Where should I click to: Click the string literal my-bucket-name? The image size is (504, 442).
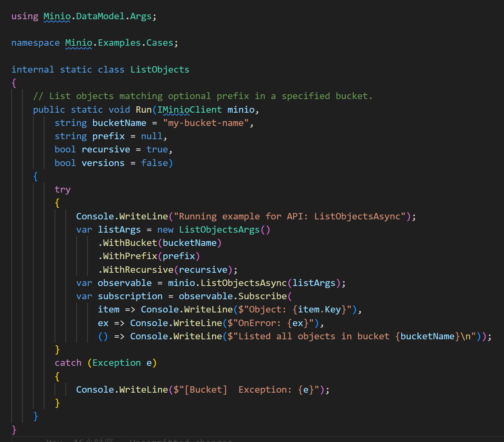[x=206, y=123]
